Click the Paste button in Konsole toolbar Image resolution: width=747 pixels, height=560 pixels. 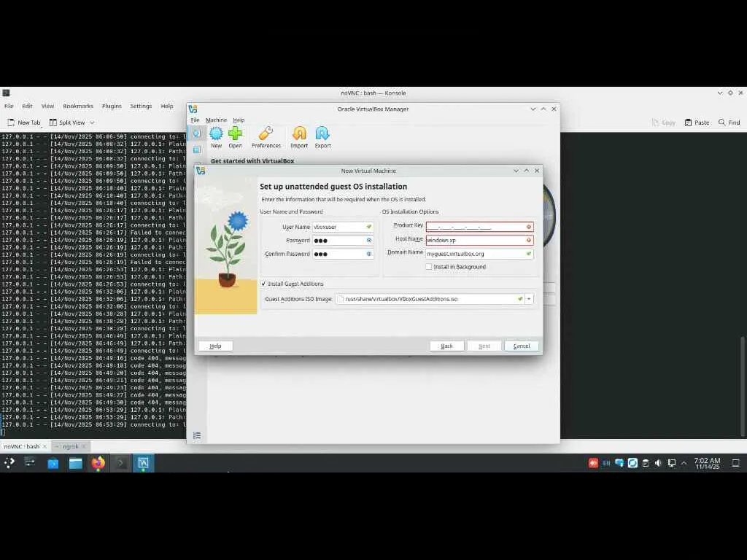[697, 122]
